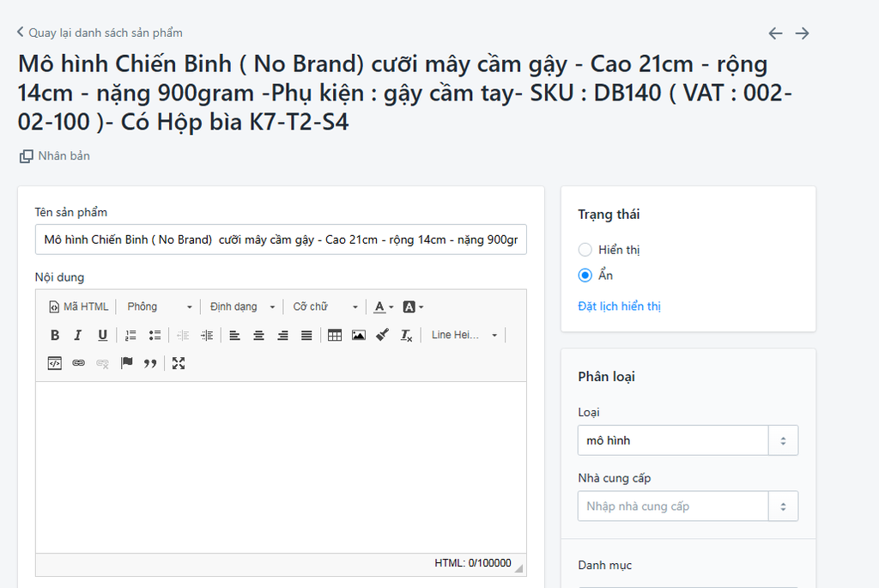This screenshot has height=588, width=879.
Task: Click the unlink icon
Action: tap(103, 363)
